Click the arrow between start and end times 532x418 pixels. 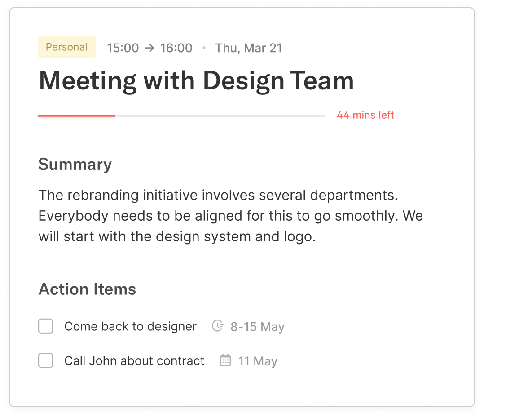click(149, 48)
